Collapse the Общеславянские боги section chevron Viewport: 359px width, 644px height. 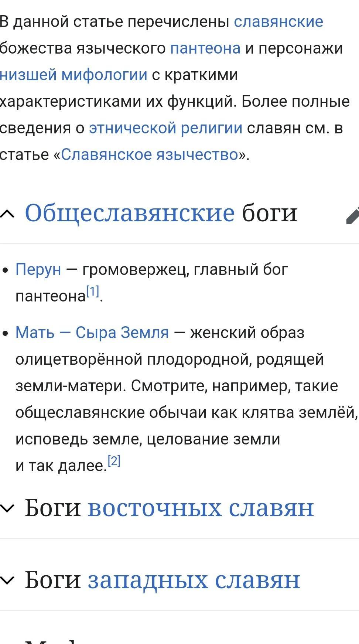7,214
